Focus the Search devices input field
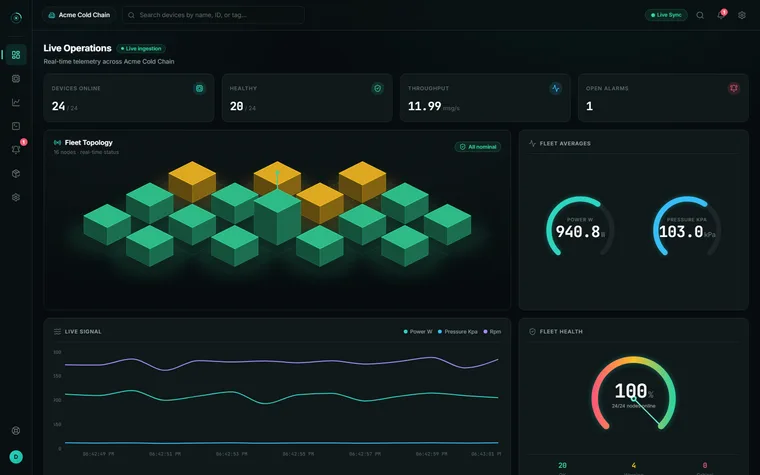 tap(213, 15)
